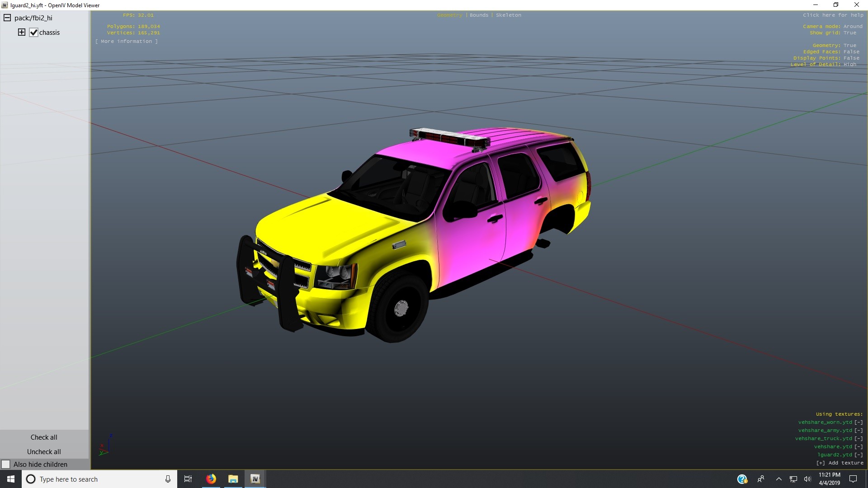Expand the More information stats section
This screenshot has height=488, width=868.
pos(127,41)
